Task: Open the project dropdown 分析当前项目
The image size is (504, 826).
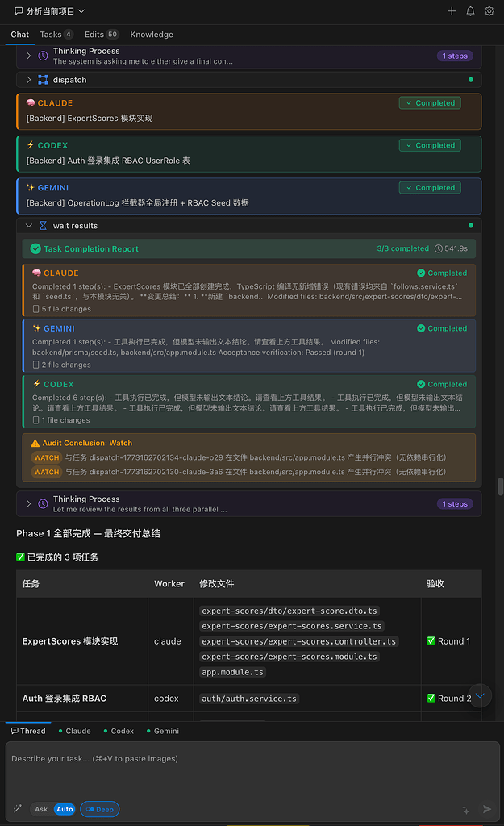Action: pyautogui.click(x=49, y=11)
